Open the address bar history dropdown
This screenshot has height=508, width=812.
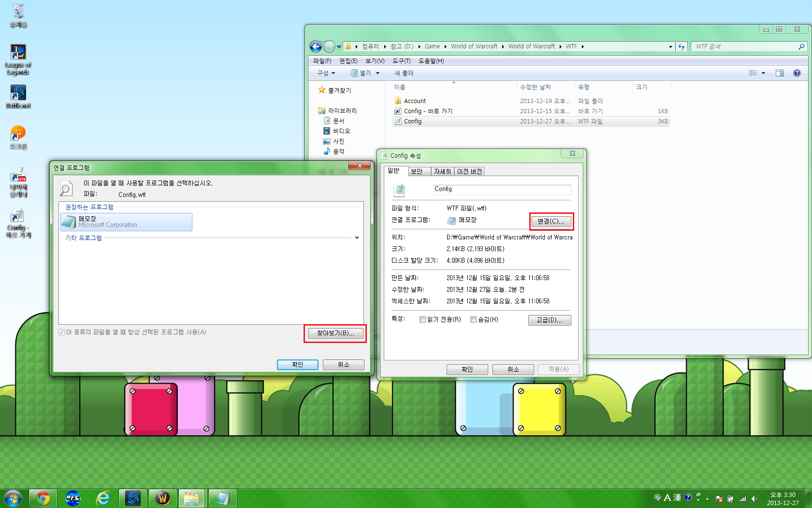coord(670,46)
